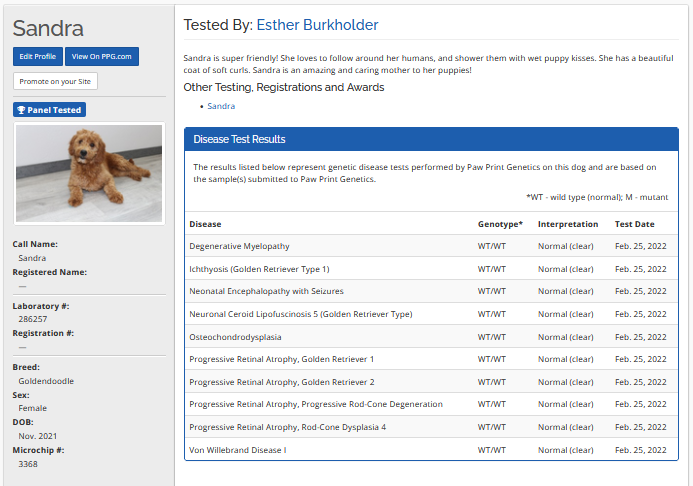The height and width of the screenshot is (486, 693).
Task: Open Esther Burkholder's tester profile link
Action: coord(317,25)
